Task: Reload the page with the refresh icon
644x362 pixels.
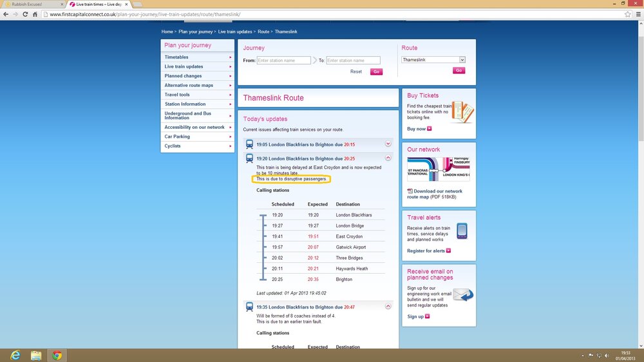Action: [25, 14]
